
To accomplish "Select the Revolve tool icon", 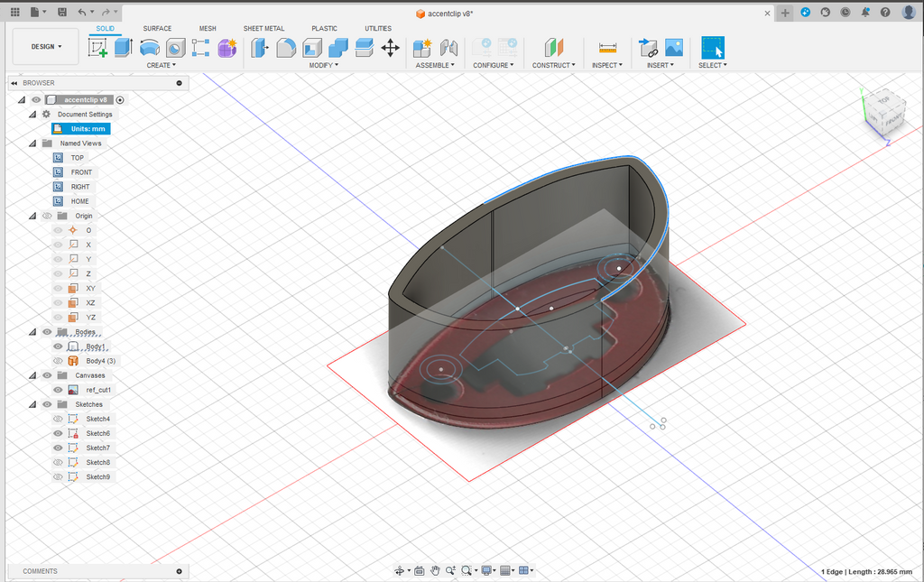I will click(x=150, y=48).
